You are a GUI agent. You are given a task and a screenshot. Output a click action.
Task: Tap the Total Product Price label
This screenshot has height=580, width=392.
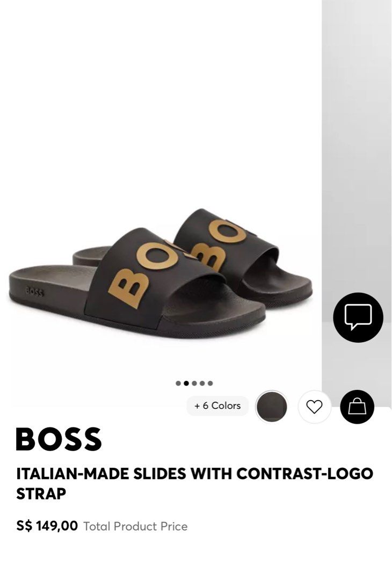(135, 526)
